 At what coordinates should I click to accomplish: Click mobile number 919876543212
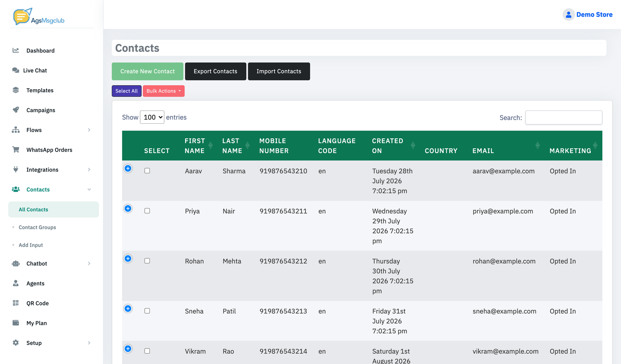pyautogui.click(x=283, y=261)
